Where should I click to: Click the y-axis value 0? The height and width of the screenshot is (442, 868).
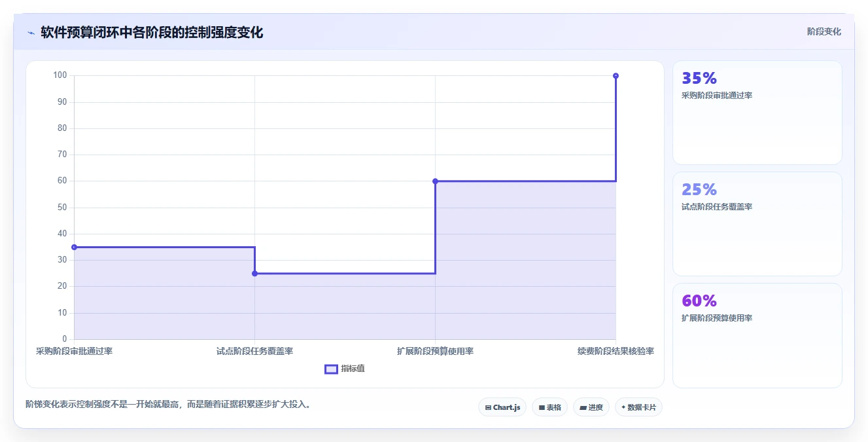click(65, 339)
